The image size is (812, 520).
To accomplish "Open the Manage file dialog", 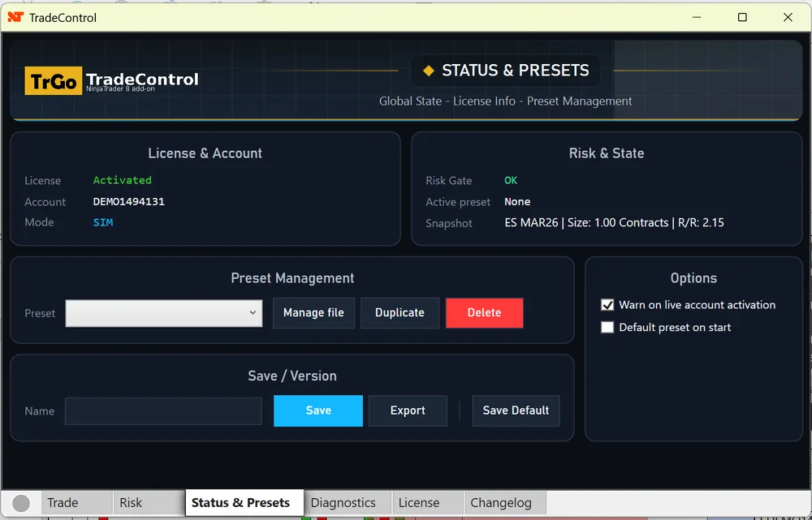I will (x=313, y=313).
